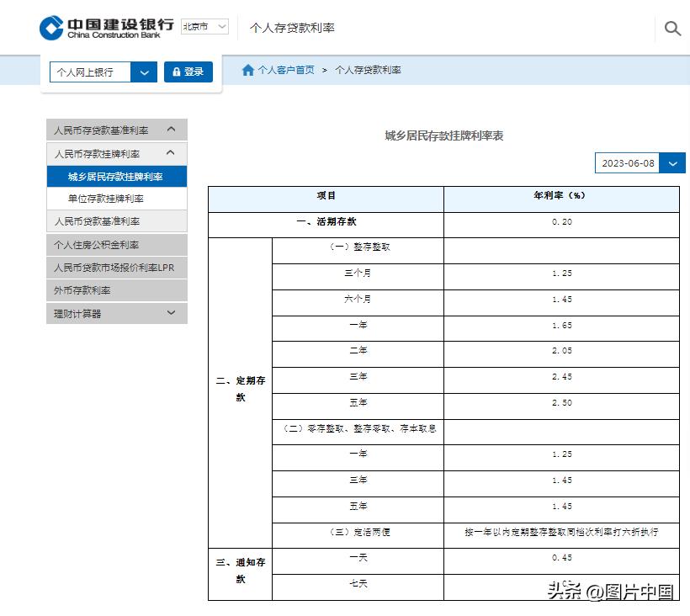Viewport: 690px width, 616px height.
Task: Open the 北京市 city selector
Action: (x=204, y=26)
